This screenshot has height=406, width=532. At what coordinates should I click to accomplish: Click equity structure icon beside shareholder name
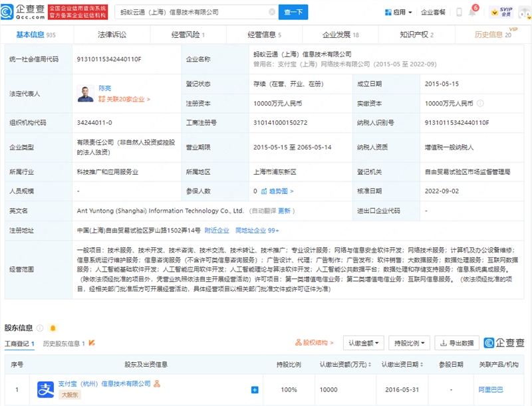point(157,383)
